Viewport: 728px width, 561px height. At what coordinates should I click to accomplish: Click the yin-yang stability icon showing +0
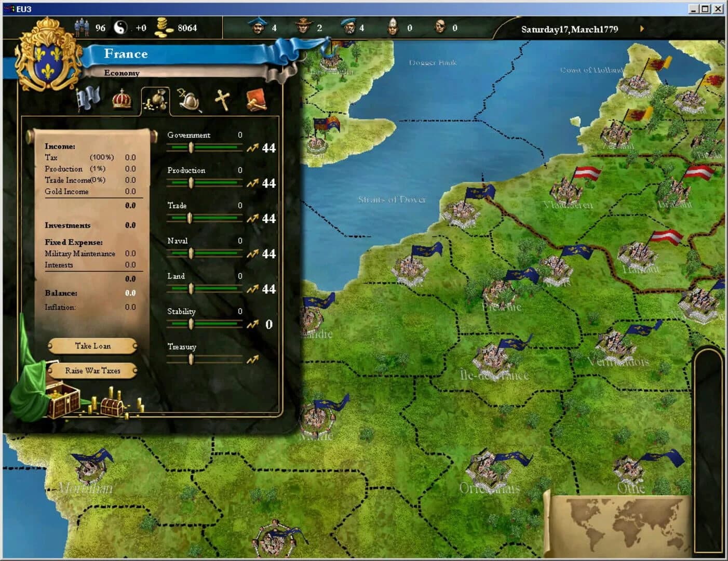(120, 28)
